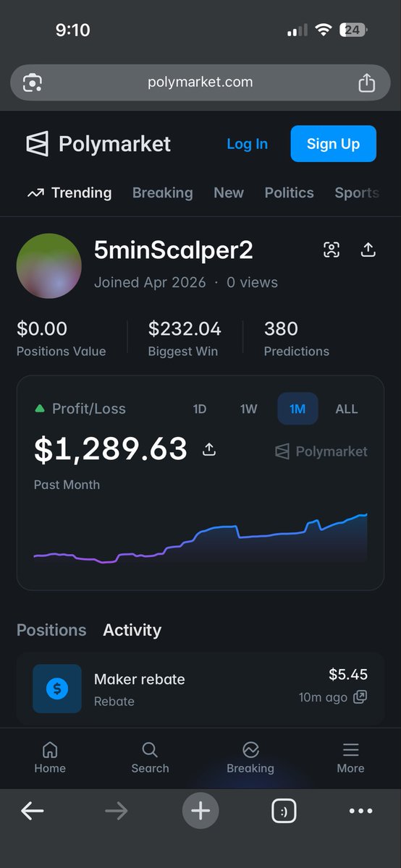Select the 1D time range

pyautogui.click(x=200, y=409)
